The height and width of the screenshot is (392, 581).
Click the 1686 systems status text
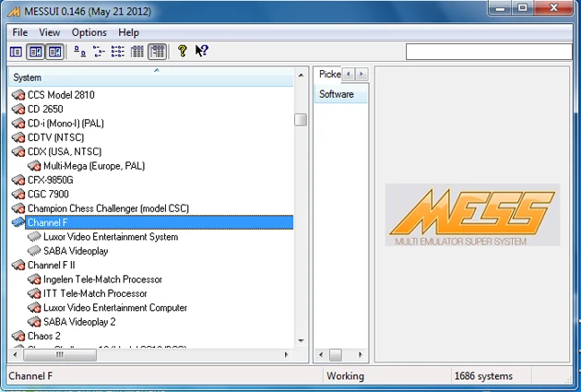point(483,376)
